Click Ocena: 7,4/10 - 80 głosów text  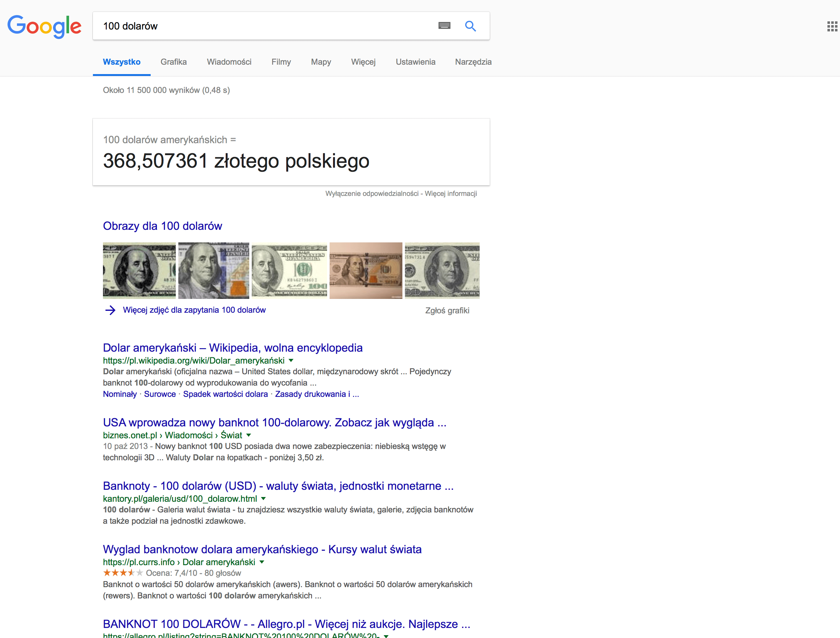(194, 573)
